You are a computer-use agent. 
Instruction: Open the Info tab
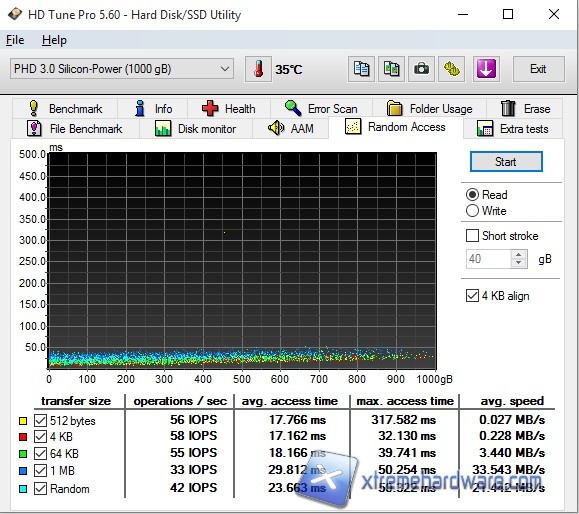pyautogui.click(x=153, y=109)
